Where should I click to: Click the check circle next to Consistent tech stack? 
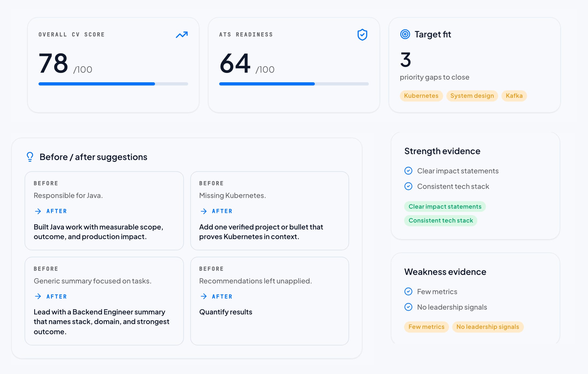(408, 186)
